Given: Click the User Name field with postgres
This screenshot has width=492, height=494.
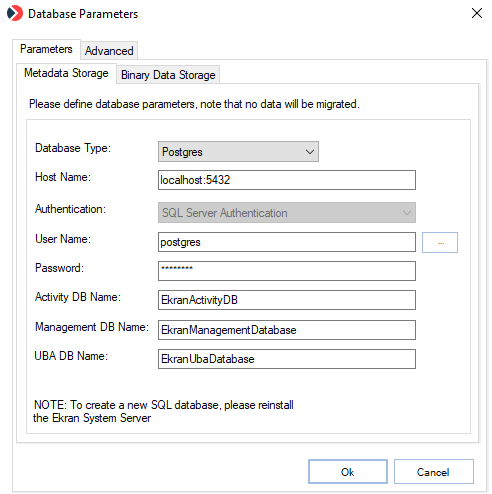Looking at the screenshot, I should (x=287, y=242).
